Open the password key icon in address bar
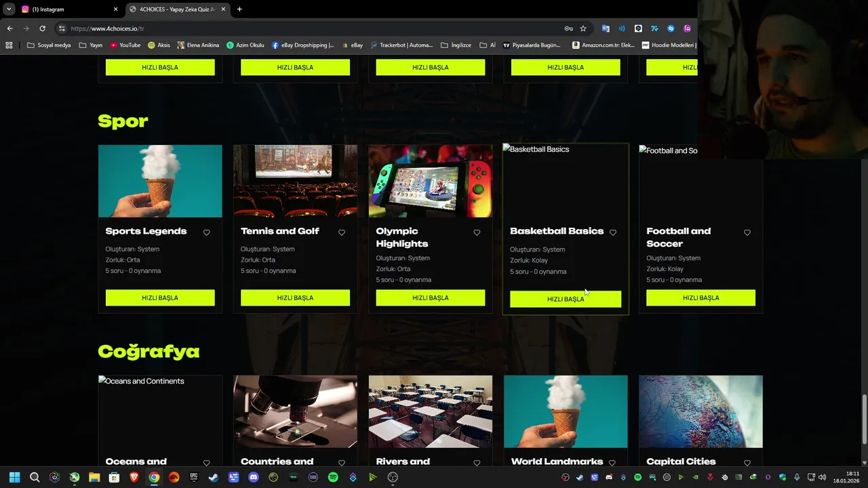868x488 pixels. tap(568, 28)
